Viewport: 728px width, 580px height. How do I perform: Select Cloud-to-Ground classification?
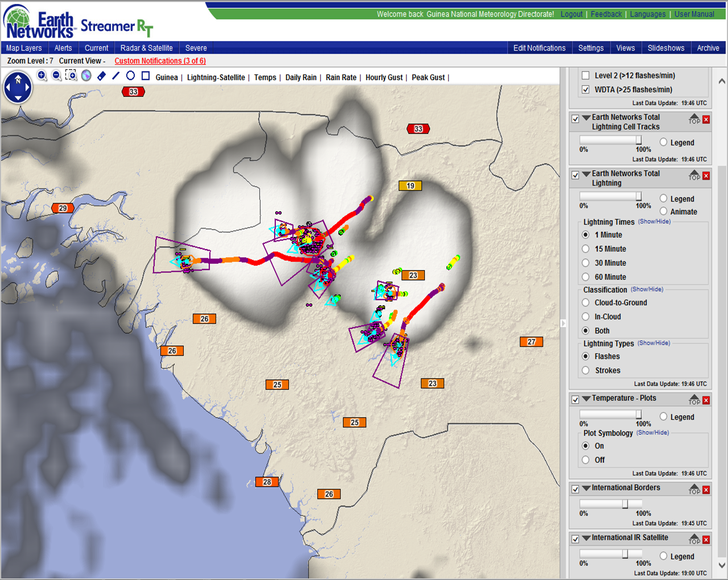coord(585,303)
